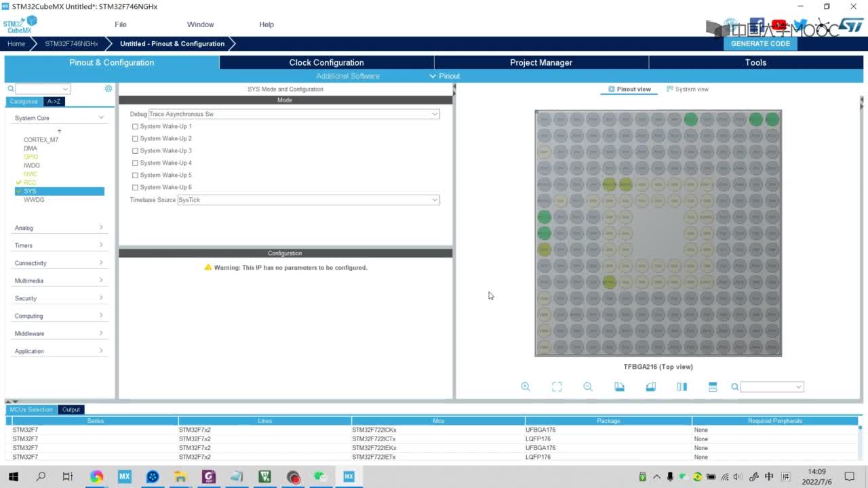The height and width of the screenshot is (488, 868).
Task: Switch to Project Manager tab
Action: 541,62
